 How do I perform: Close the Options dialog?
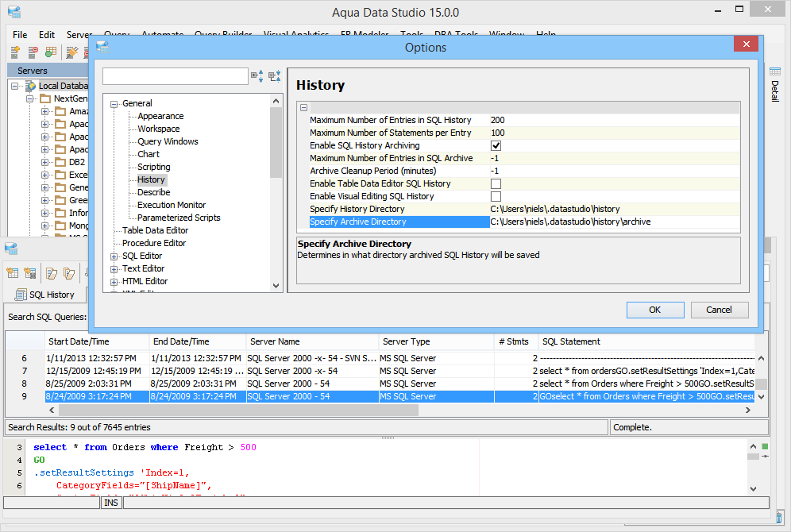click(746, 44)
